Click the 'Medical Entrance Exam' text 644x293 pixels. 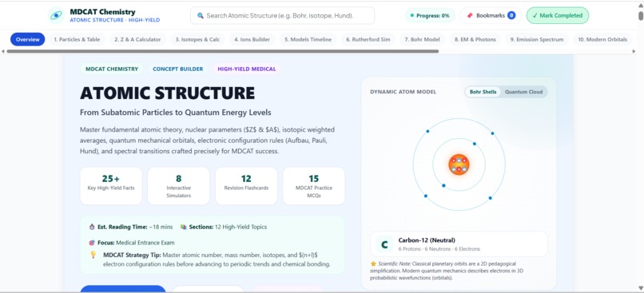click(145, 243)
